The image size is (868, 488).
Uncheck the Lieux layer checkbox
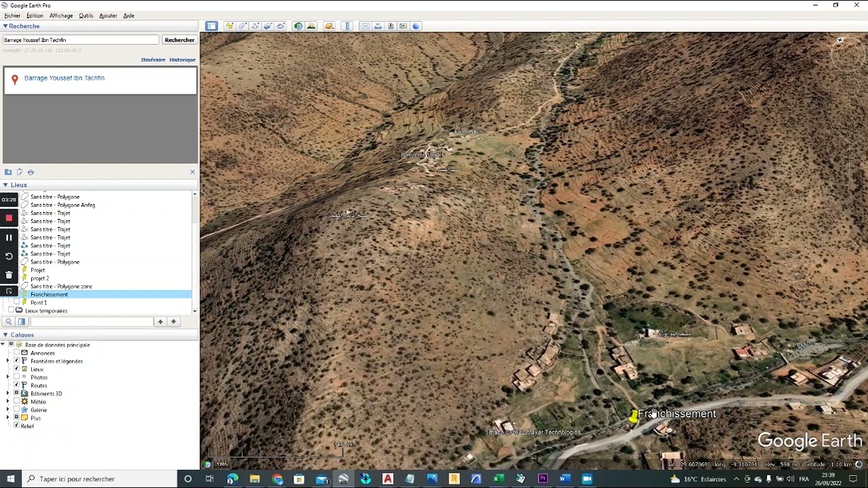[16, 369]
